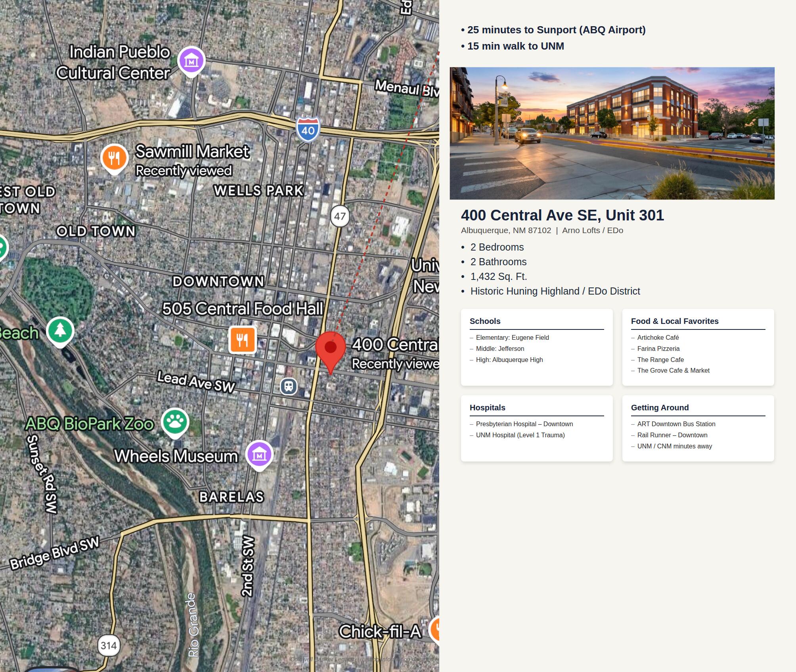Click the 1,432 Sq. Ft. detail
The image size is (796, 672).
coord(499,276)
